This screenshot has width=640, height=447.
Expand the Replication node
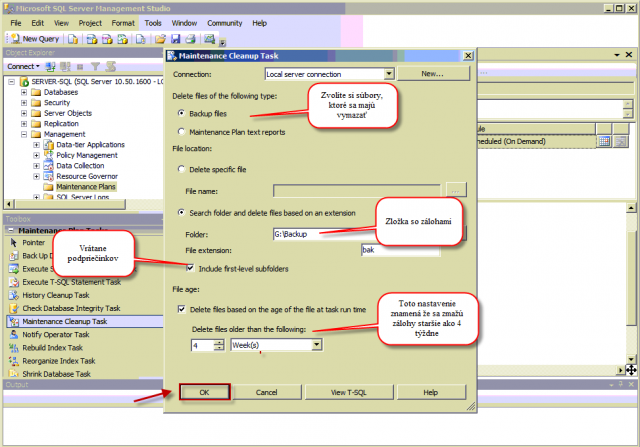(24, 124)
